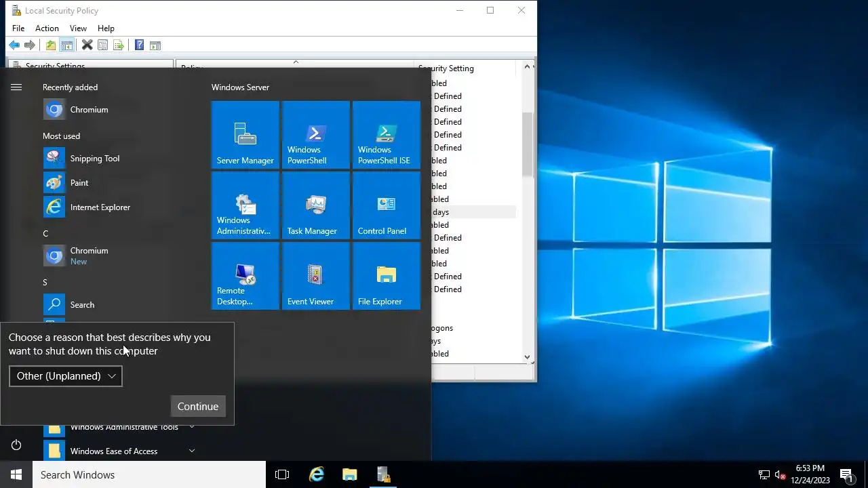
Task: Click the Delete X toolbar icon
Action: pos(87,45)
